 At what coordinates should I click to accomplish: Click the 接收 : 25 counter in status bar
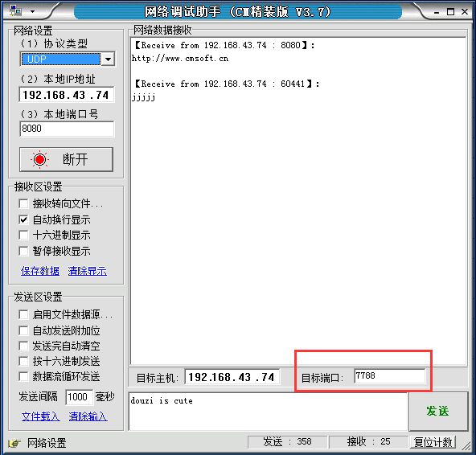[x=368, y=441]
